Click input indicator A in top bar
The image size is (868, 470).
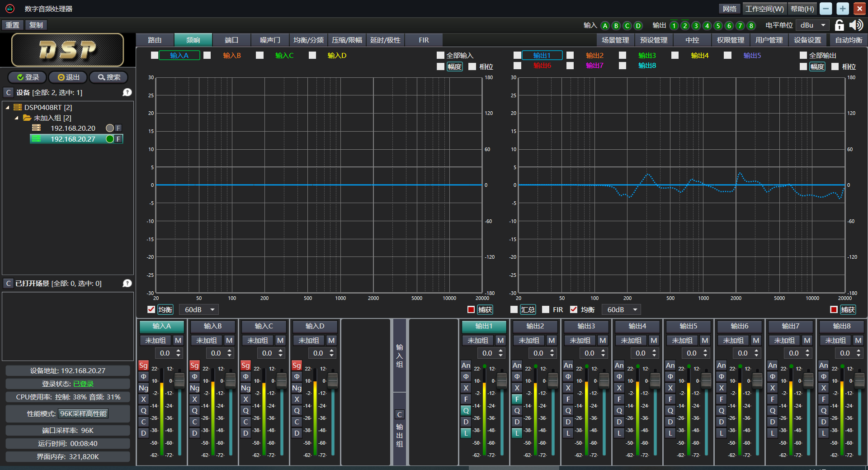point(605,26)
